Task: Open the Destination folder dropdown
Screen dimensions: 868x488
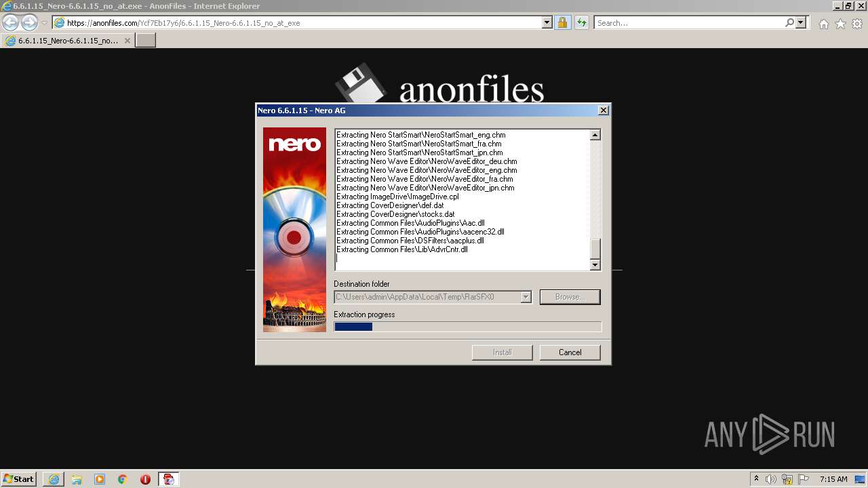Action: (x=526, y=297)
